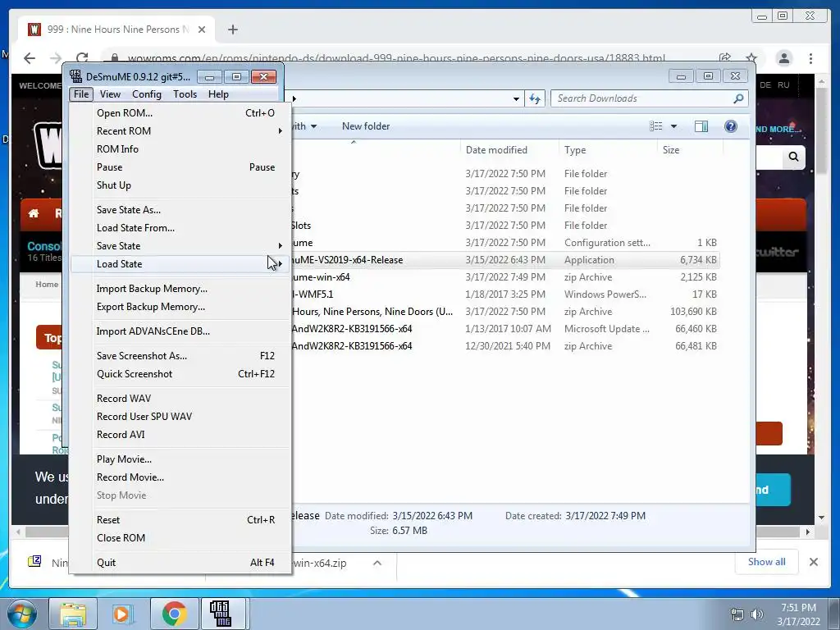Click the website home icon
This screenshot has width=840, height=630.
34,214
